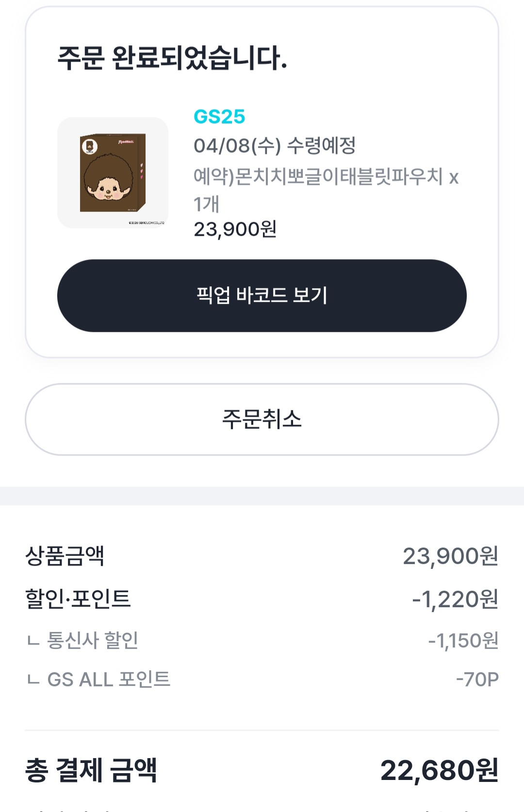Viewport: 524px width, 812px height.
Task: Open the Monchhichi pouch product thumbnail
Action: point(113,173)
